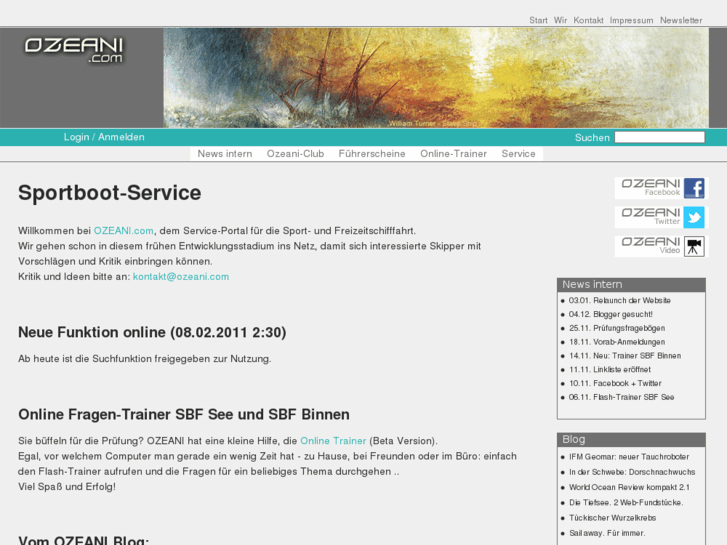
Task: Click the Online Fragen-Trainer SBF heading
Action: [184, 414]
